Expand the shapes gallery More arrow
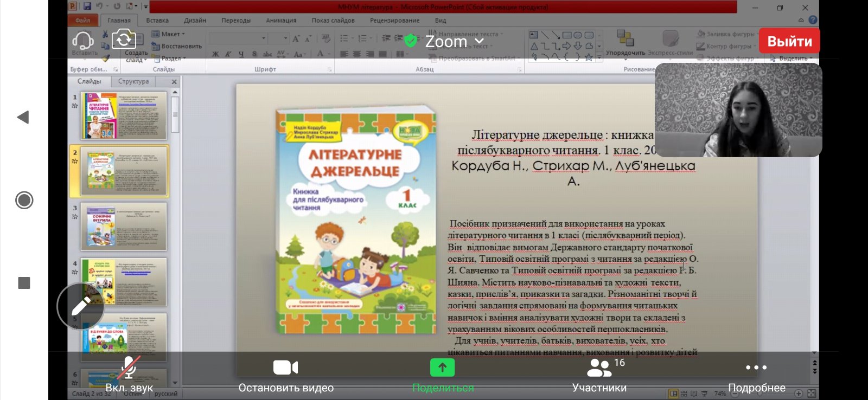Viewport: 868px width, 400px height. coord(599,57)
